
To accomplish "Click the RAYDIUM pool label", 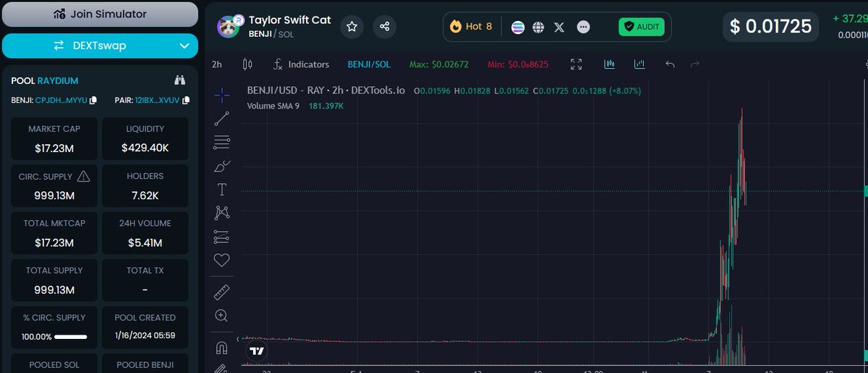I will click(x=58, y=80).
